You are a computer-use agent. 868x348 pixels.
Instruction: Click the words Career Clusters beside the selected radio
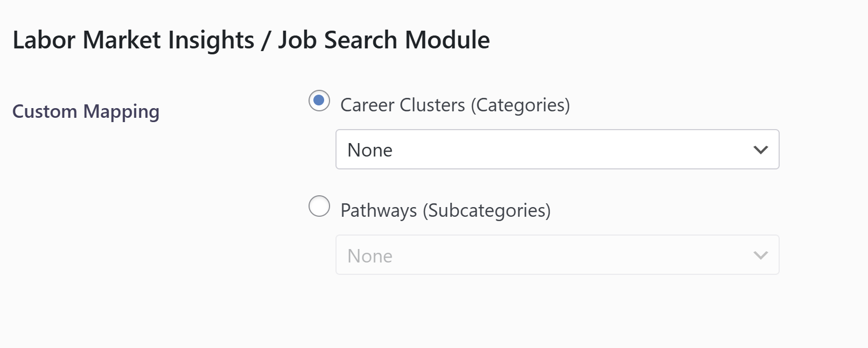[x=403, y=105]
